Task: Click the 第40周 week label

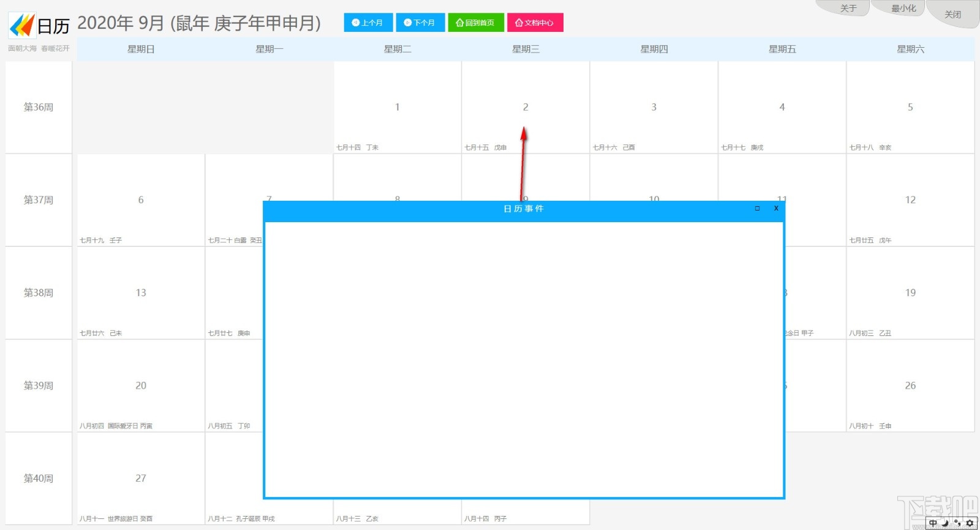Action: click(x=39, y=478)
